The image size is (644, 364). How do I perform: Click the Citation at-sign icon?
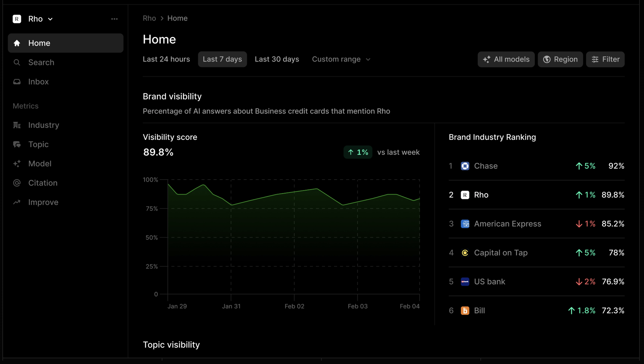coord(17,183)
